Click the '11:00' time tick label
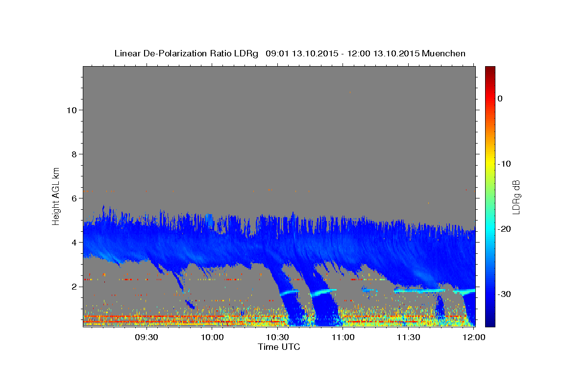This screenshot has width=588, height=392. tap(343, 337)
